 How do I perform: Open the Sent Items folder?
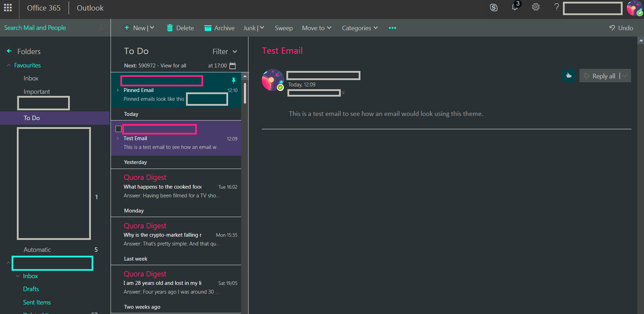point(37,302)
